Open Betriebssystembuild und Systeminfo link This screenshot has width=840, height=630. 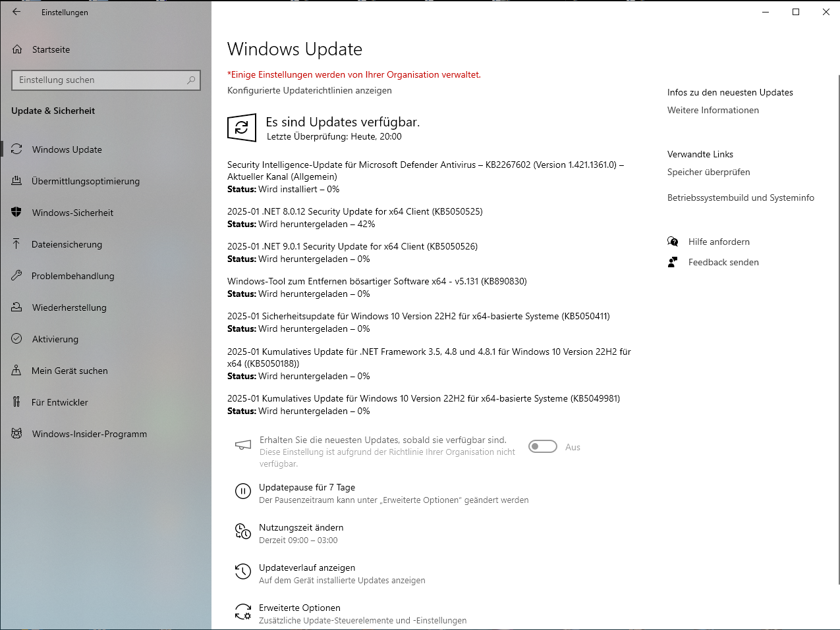coord(741,197)
